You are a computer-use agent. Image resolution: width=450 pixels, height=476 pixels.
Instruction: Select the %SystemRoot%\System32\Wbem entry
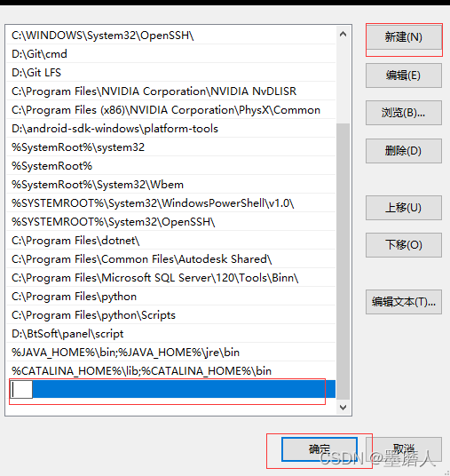click(170, 185)
